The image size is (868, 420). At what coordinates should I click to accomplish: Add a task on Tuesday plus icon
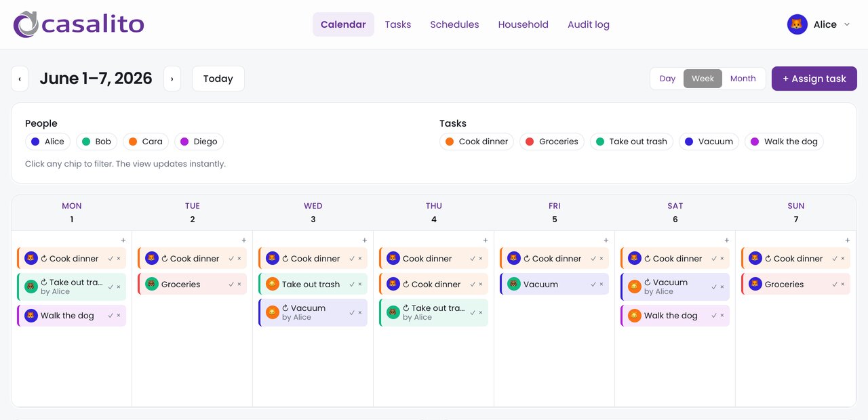(244, 240)
